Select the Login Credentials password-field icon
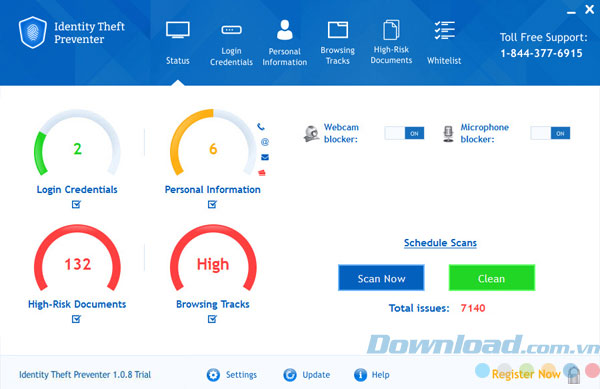This screenshot has width=600, height=389. [231, 30]
